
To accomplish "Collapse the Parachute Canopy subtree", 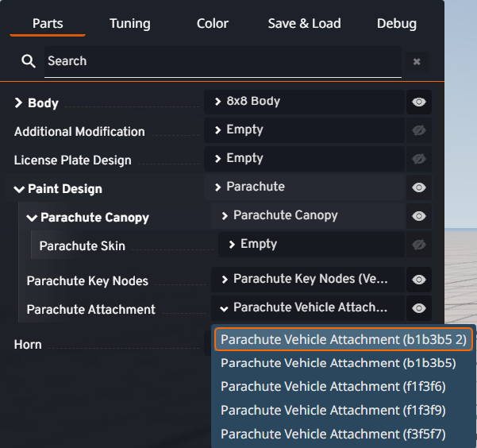I will (x=31, y=218).
